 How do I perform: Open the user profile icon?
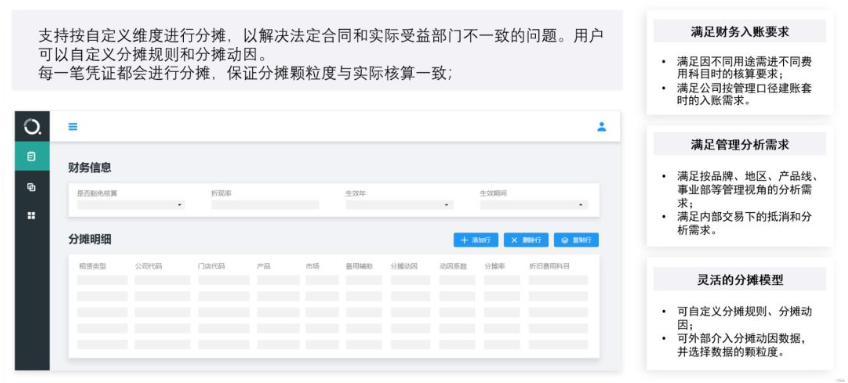pos(601,127)
